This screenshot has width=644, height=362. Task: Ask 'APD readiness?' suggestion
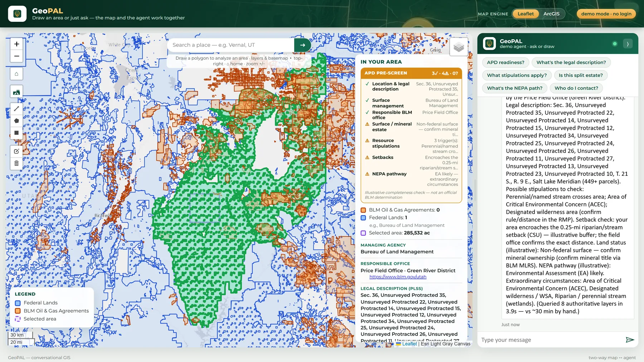(505, 63)
